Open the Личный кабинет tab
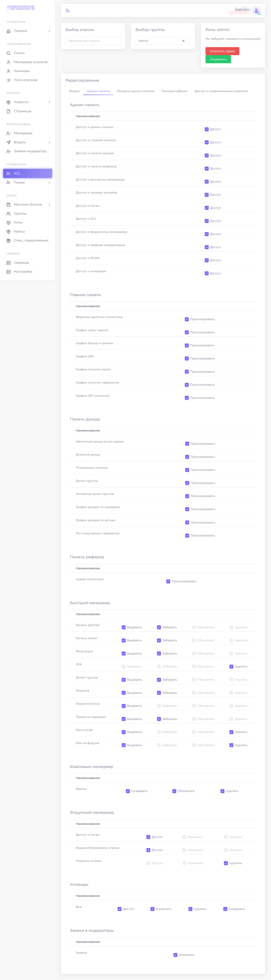The image size is (271, 980). click(x=174, y=91)
